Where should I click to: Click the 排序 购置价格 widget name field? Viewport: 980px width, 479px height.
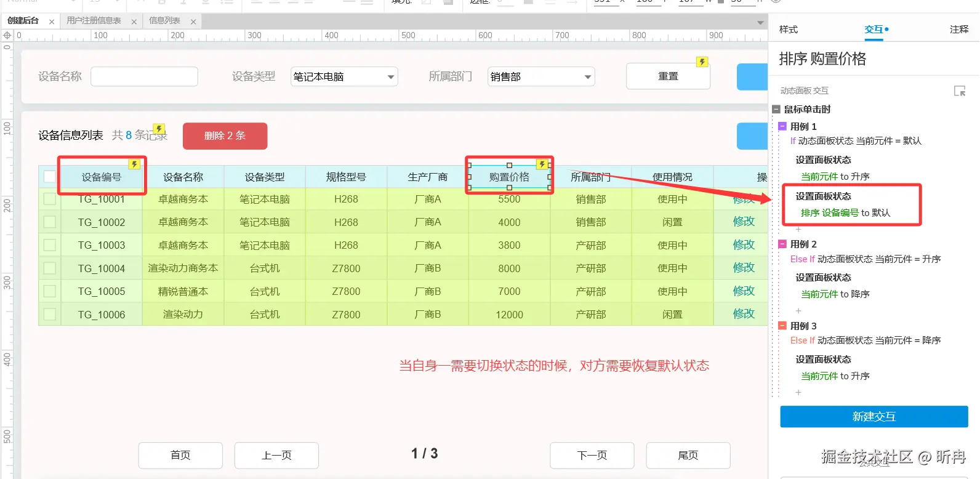[x=822, y=59]
